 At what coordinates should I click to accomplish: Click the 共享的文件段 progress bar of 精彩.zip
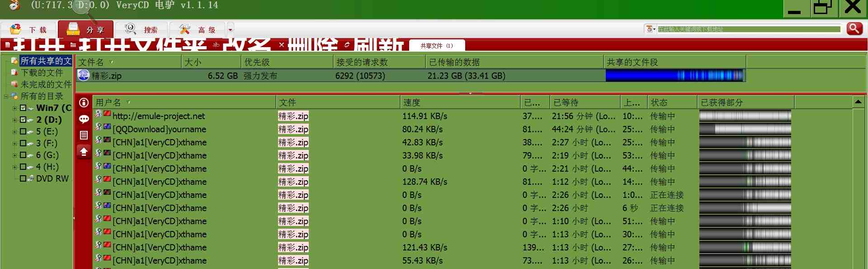pos(674,76)
